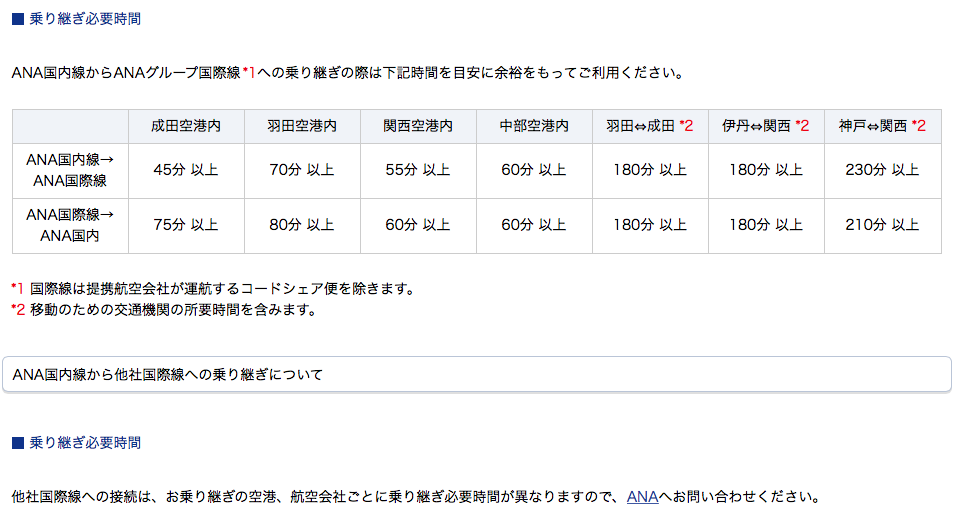
Task: Click footnote *2 about 交通機関の所要時間
Action: [x=164, y=310]
